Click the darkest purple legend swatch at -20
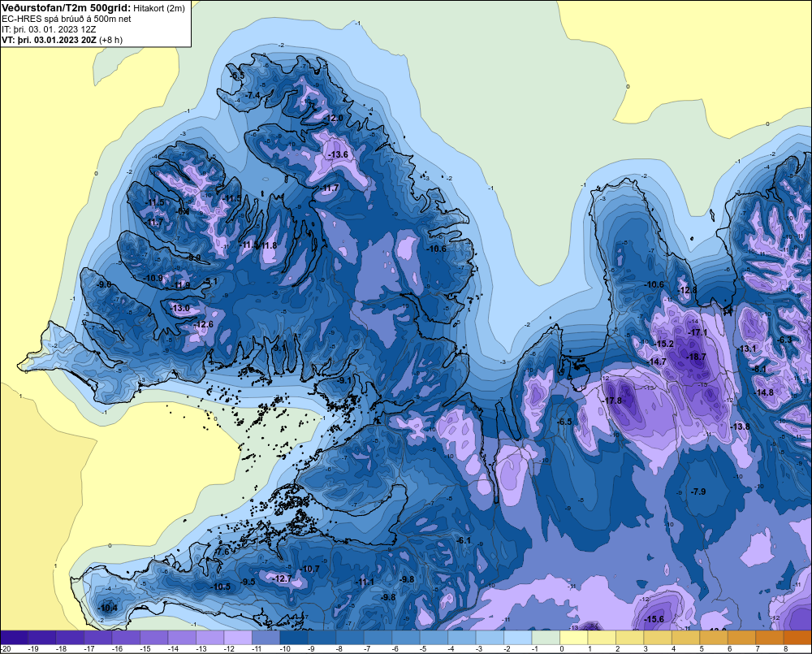Screen dimensions: 812x654 (14, 637)
